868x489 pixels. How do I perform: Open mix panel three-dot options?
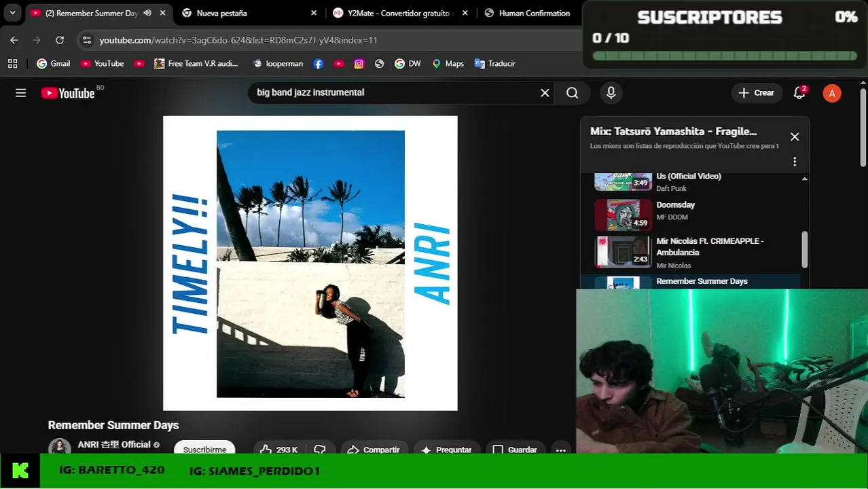(795, 162)
